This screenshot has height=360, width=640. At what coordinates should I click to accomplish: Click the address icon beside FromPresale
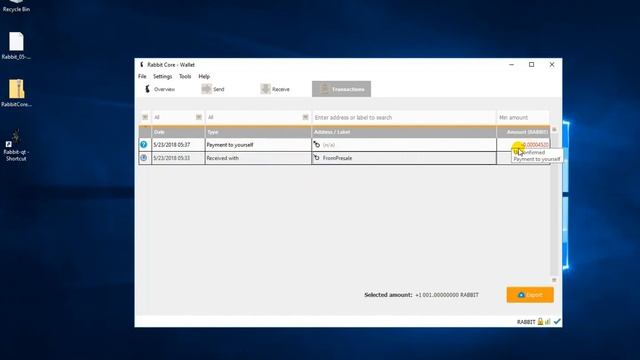[317, 158]
